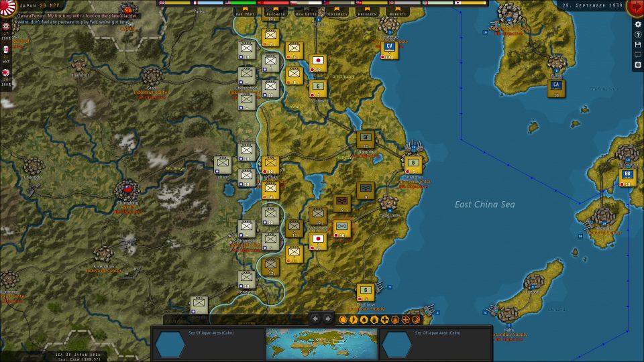Open the chat speech bubble icon

coord(638,54)
